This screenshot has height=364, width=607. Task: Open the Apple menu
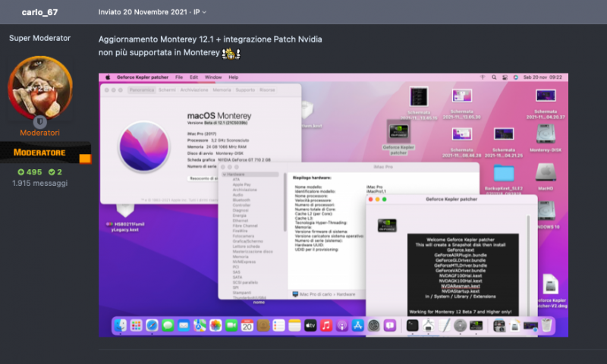(x=108, y=77)
